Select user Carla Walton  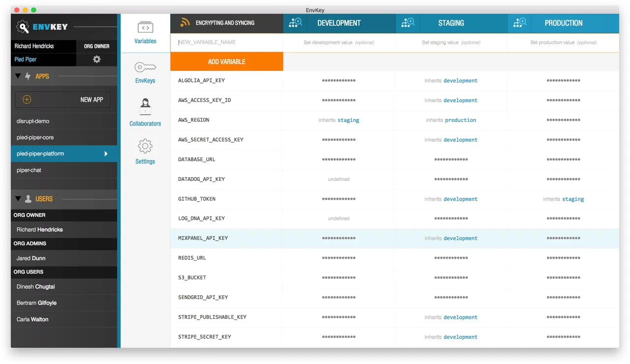64,319
